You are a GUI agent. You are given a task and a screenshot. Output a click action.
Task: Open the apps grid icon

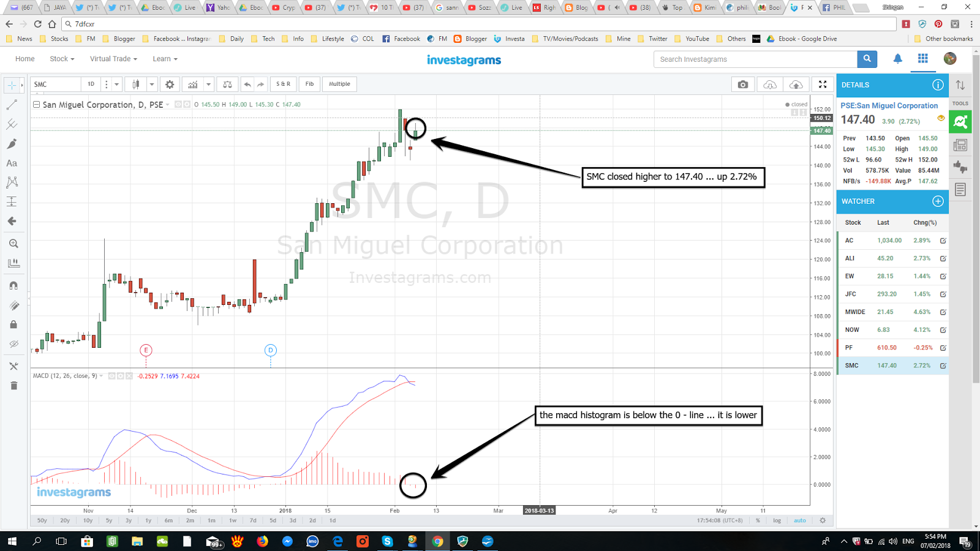[923, 59]
